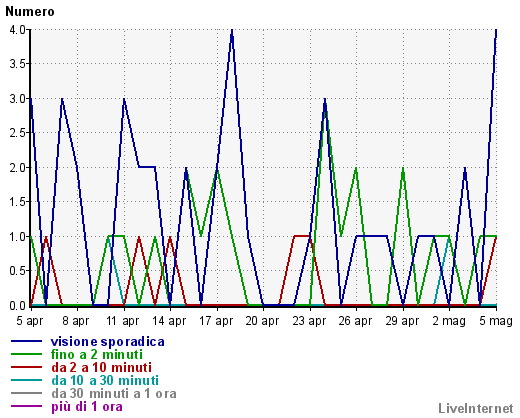Screen dimensions: 520x418
Task: Click the '17 apr' x-axis label
Action: (216, 321)
